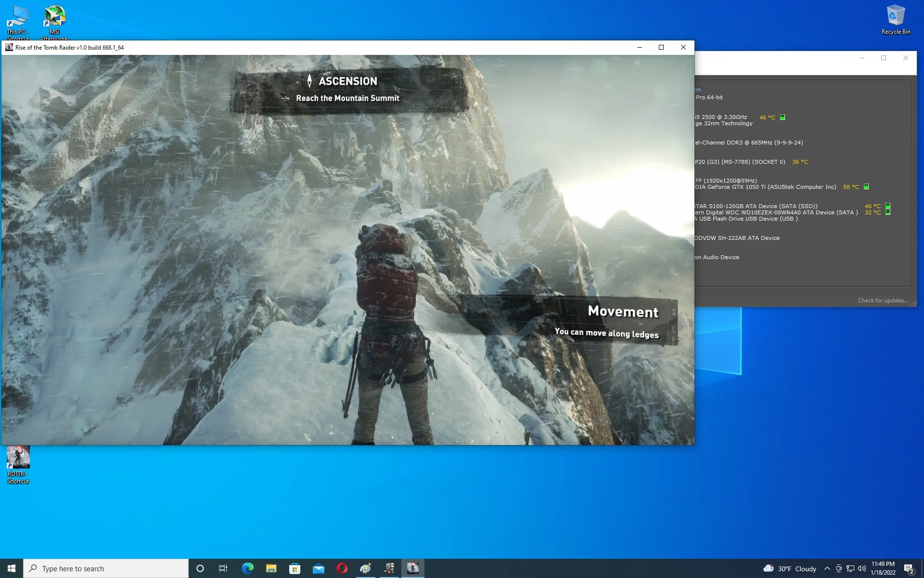Open the clock showing 11:49 PM

[883, 568]
